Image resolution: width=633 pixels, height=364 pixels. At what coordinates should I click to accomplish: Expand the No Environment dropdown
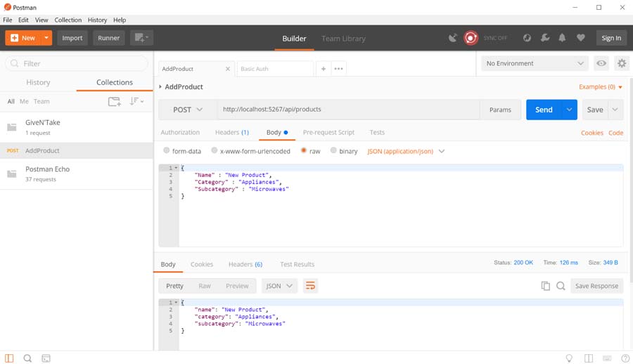535,63
